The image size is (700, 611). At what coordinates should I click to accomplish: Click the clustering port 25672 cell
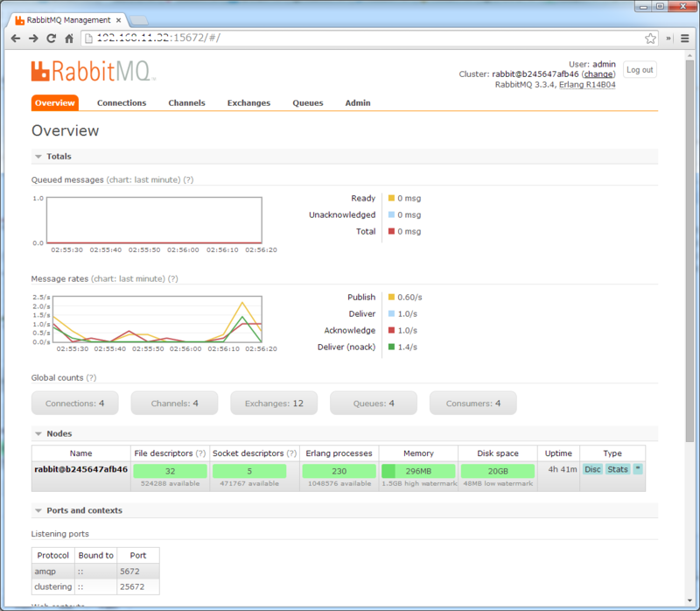[138, 586]
